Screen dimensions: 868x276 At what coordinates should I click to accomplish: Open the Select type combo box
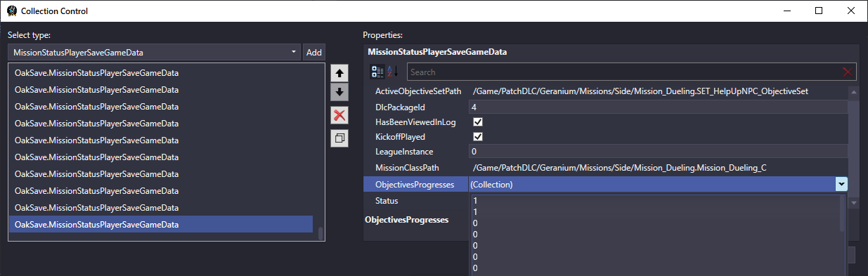pos(155,52)
